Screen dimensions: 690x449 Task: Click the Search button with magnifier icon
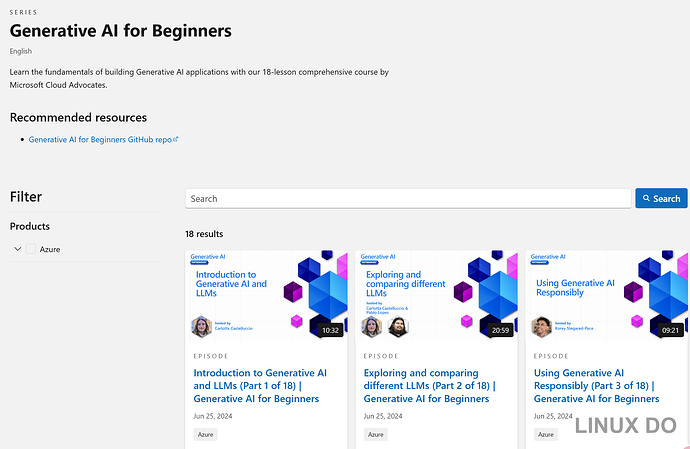point(661,199)
